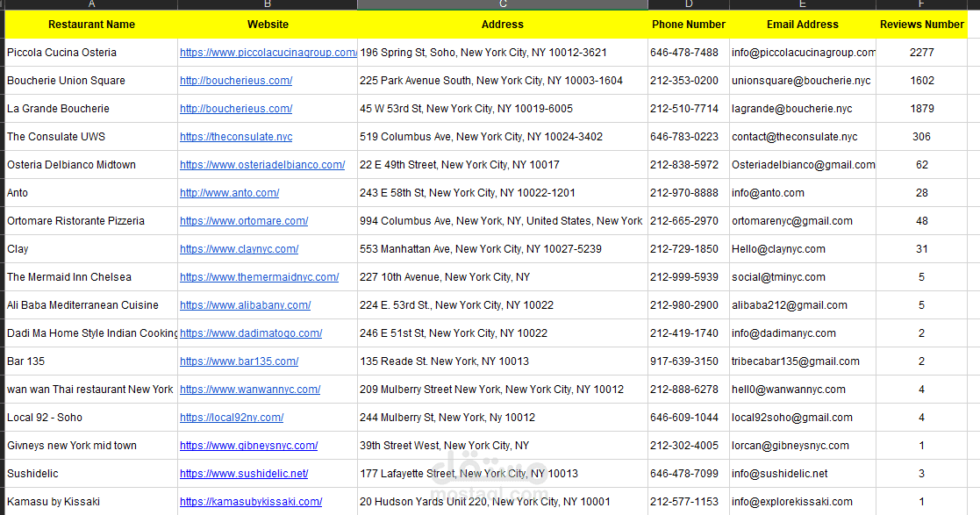This screenshot has width=980, height=515.
Task: Select address 20 Hudson Yards Unit 220
Action: [x=503, y=502]
